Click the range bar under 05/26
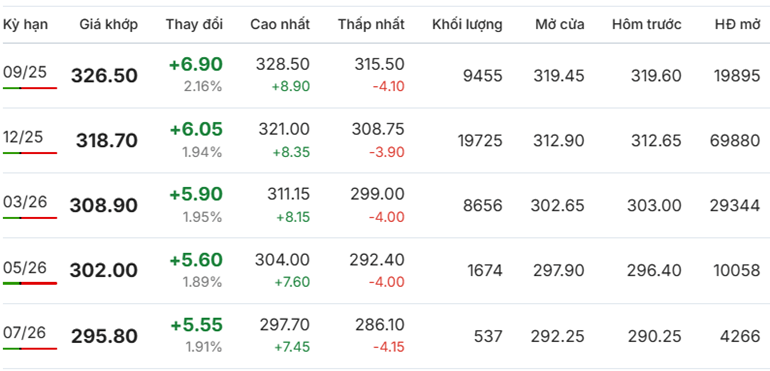The width and height of the screenshot is (770, 371). pos(30,284)
